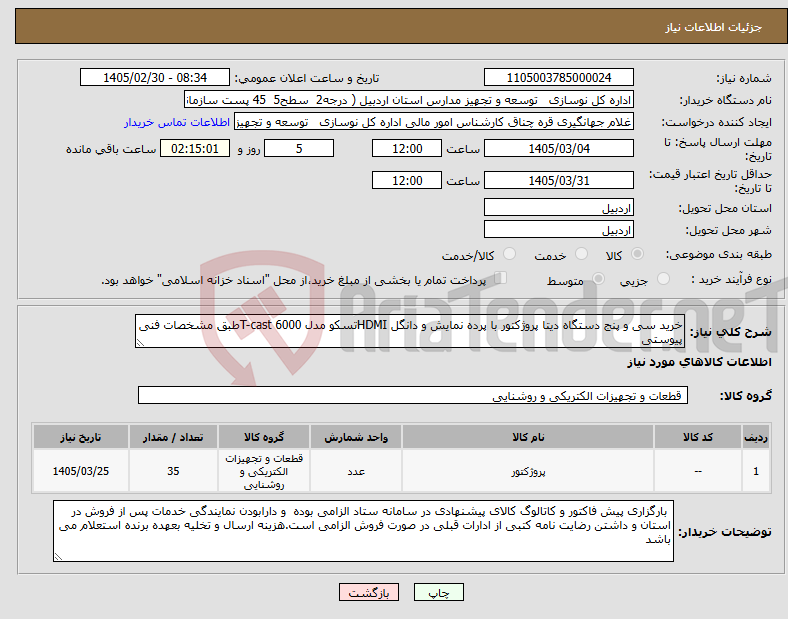
Task: Click the کد کالا column header
Action: pyautogui.click(x=698, y=437)
